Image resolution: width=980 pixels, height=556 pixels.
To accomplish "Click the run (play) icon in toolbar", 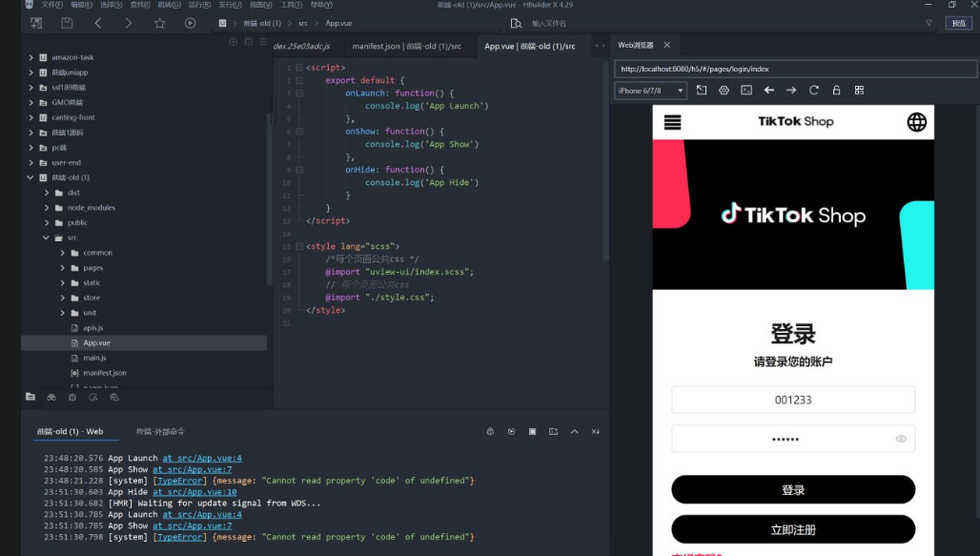I will (x=190, y=23).
